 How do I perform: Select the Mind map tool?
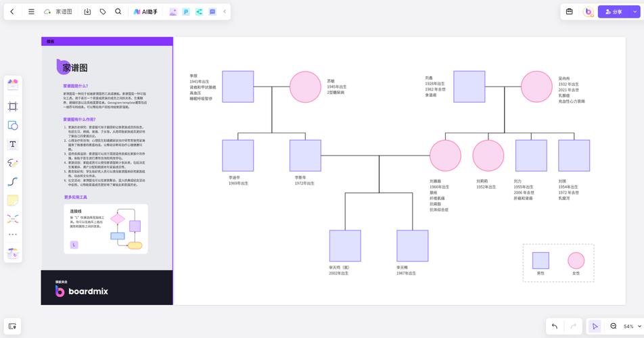(x=13, y=218)
